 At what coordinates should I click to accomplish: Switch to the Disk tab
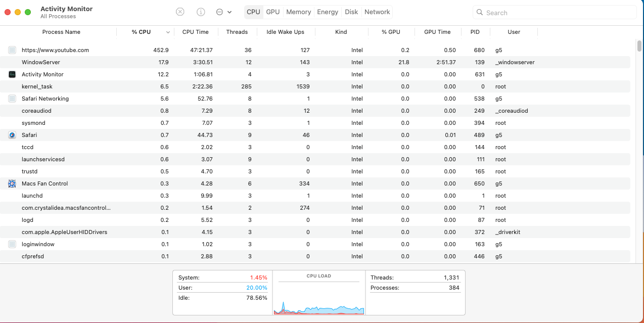tap(351, 12)
